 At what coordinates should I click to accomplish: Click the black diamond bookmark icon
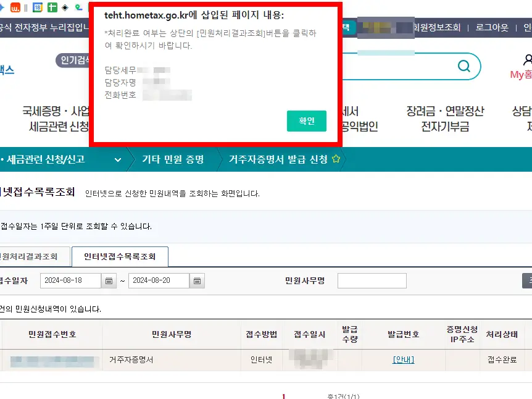[x=65, y=7]
